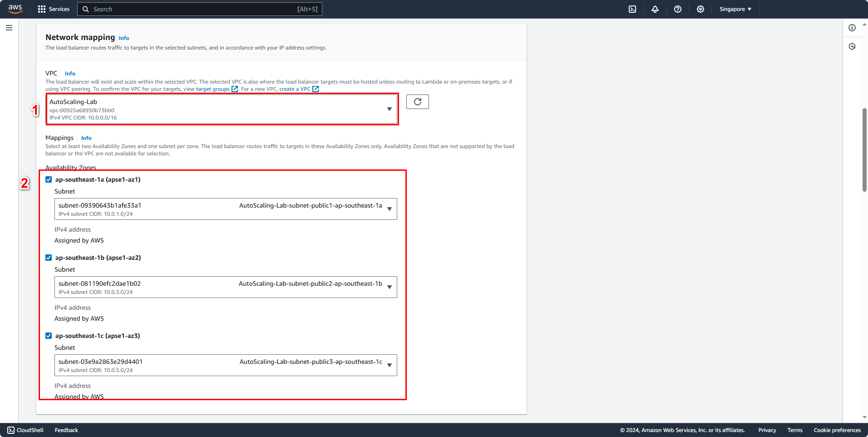This screenshot has height=437, width=868.
Task: Change the Singapore region
Action: 735,9
